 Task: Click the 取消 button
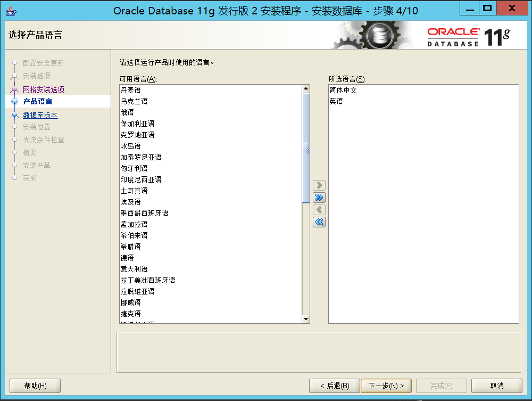pyautogui.click(x=497, y=386)
